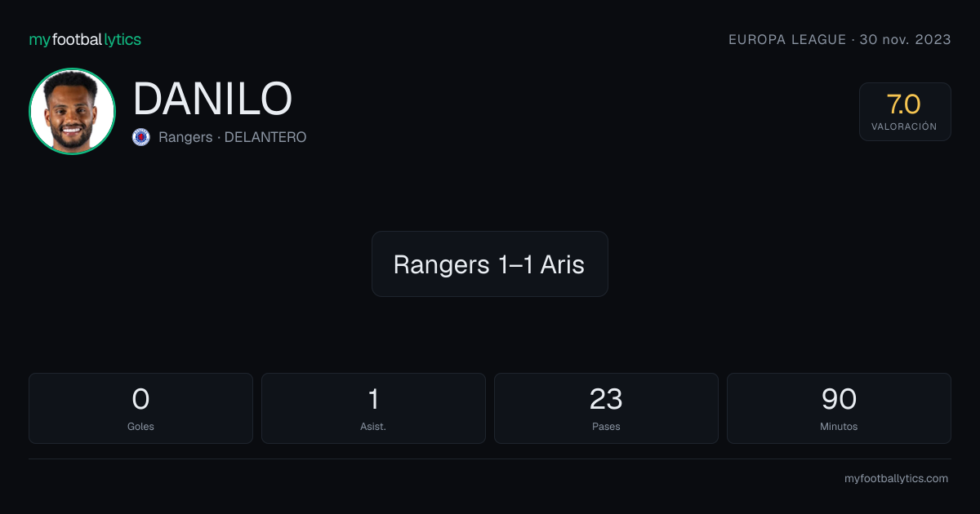Image resolution: width=980 pixels, height=514 pixels.
Task: Select the Goles stat card
Action: [x=140, y=408]
